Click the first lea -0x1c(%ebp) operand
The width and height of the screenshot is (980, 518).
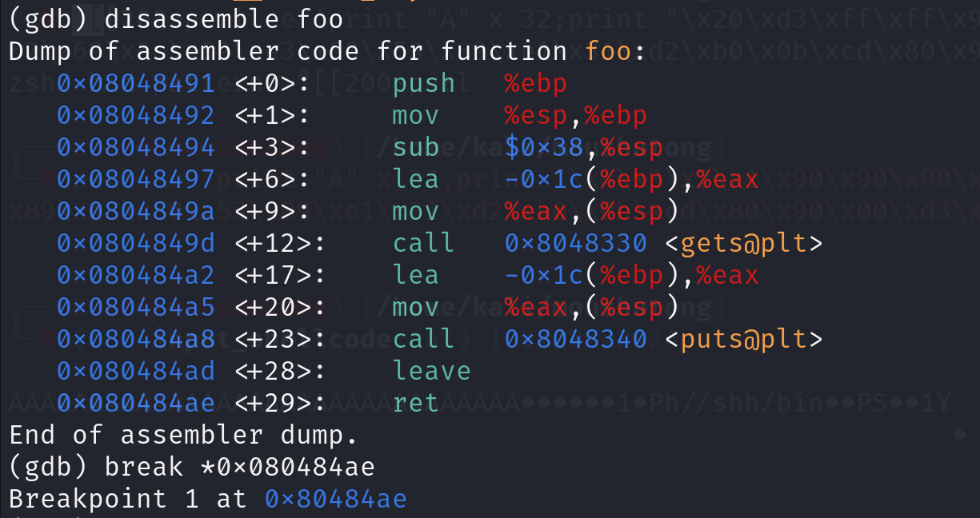coord(591,179)
